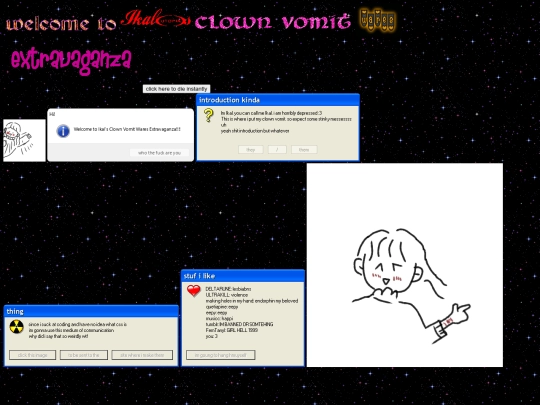The width and height of the screenshot is (540, 405).
Task: Click the large drawing of pointing girl
Action: 405,265
